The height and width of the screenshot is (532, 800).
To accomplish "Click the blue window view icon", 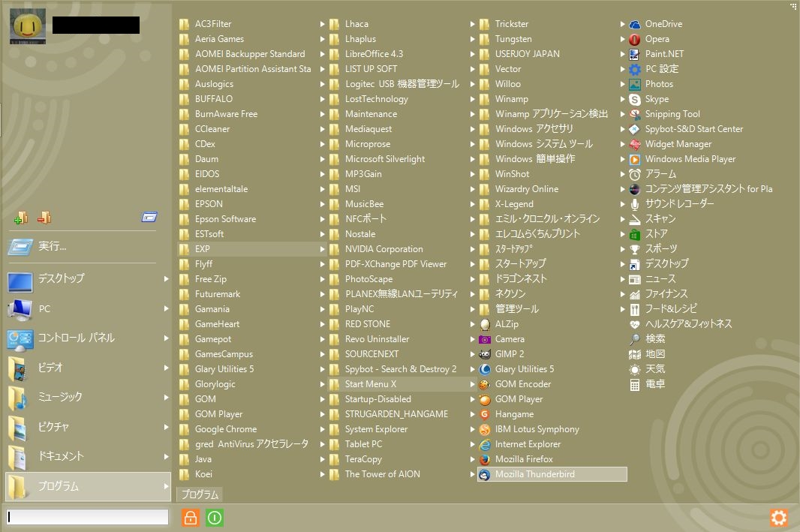I will 149,218.
